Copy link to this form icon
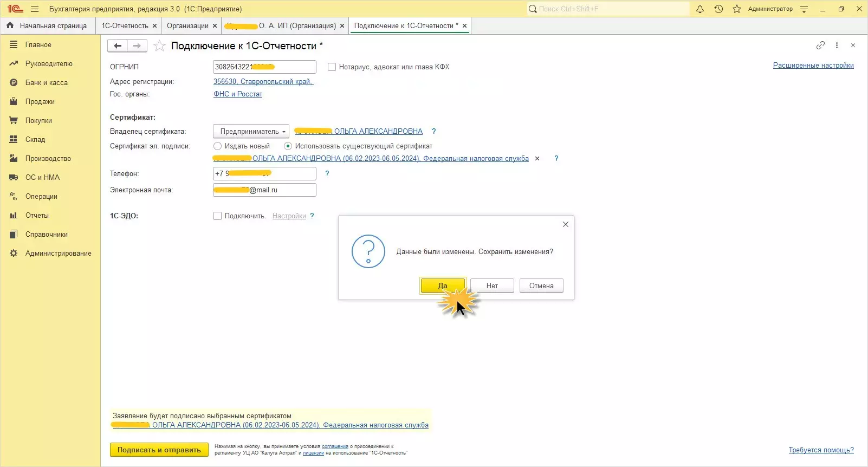Image resolution: width=868 pixels, height=467 pixels. 820,46
